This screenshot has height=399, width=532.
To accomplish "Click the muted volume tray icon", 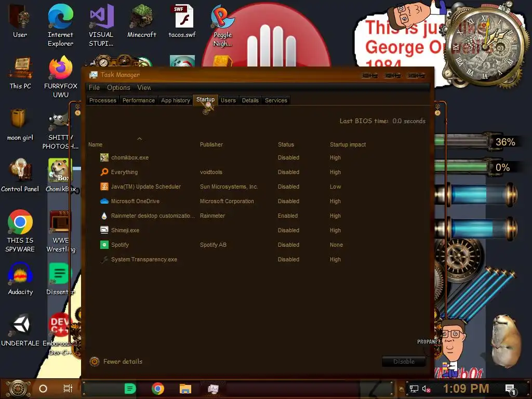I will (x=426, y=389).
